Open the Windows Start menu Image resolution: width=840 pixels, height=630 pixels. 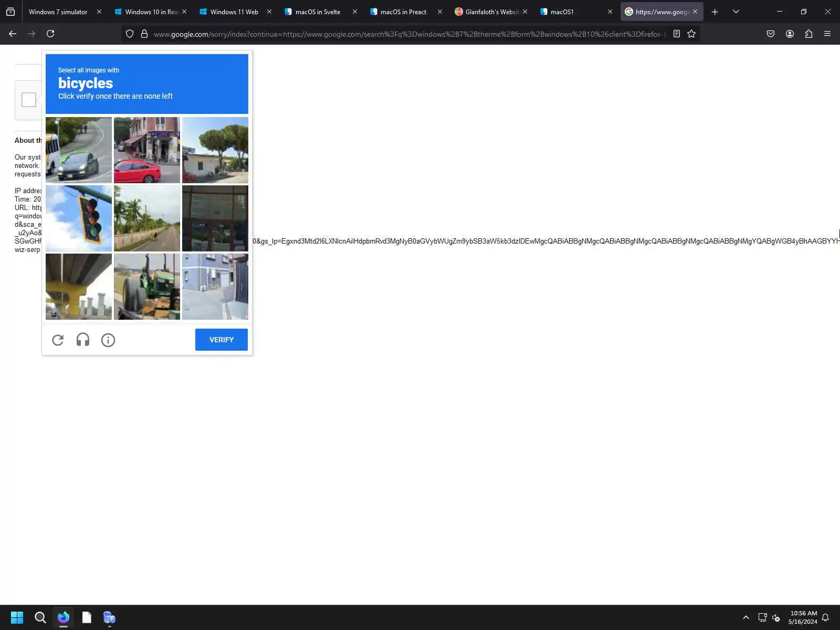click(17, 617)
